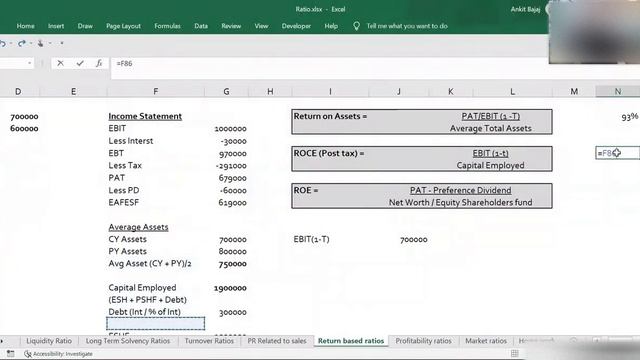Open the Insert ribbon tab
The width and height of the screenshot is (640, 360).
pyautogui.click(x=56, y=26)
